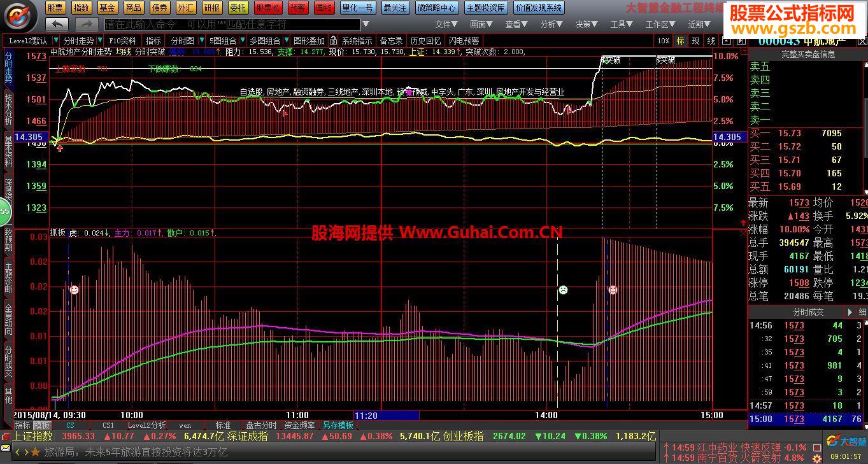
Task: Open the 基金 category button
Action: coord(108,8)
